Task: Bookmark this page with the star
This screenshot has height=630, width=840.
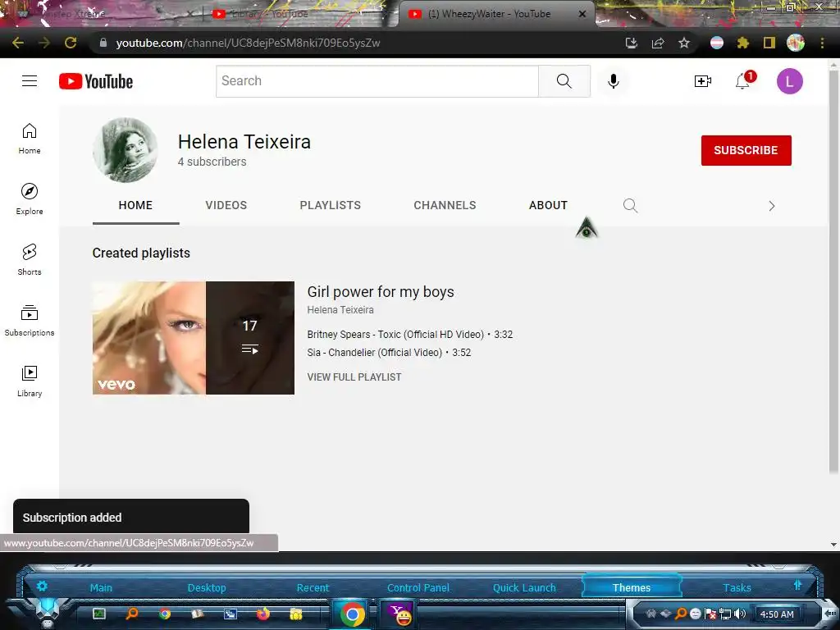Action: pyautogui.click(x=684, y=43)
